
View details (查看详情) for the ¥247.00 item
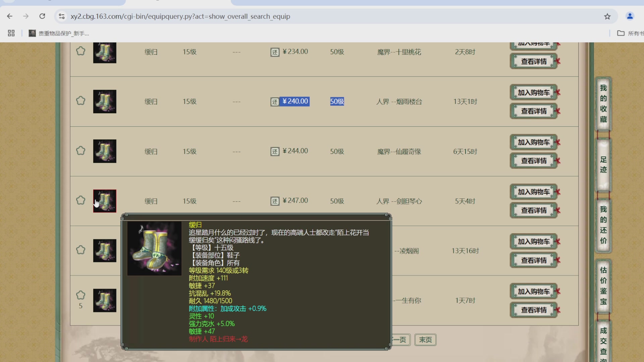point(534,210)
